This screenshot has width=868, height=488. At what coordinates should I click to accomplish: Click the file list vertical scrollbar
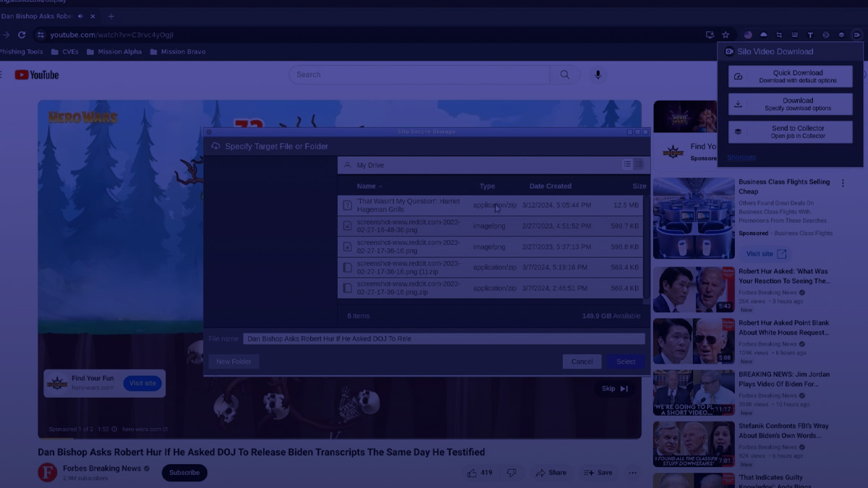[x=646, y=247]
